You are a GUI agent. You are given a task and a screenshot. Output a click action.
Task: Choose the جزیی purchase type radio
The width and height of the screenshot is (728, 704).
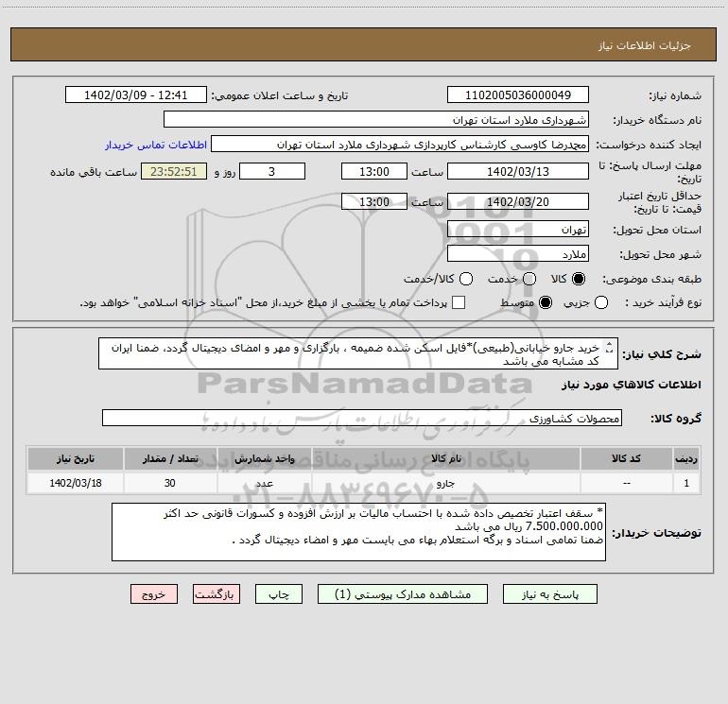[601, 302]
